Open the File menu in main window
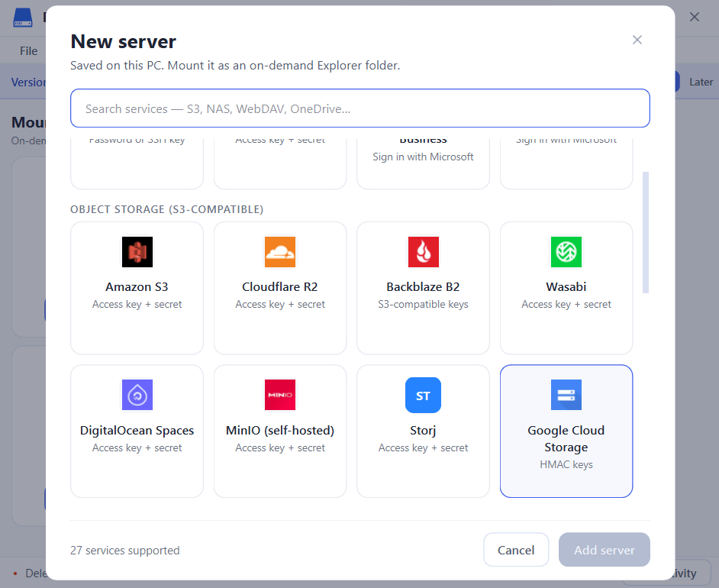The height and width of the screenshot is (588, 719). coord(28,51)
